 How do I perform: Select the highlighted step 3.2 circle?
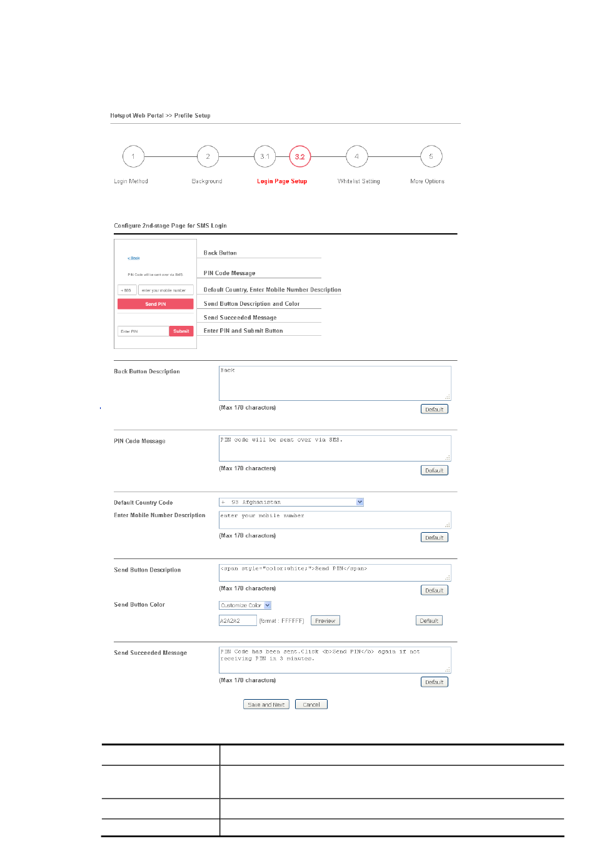pos(300,156)
